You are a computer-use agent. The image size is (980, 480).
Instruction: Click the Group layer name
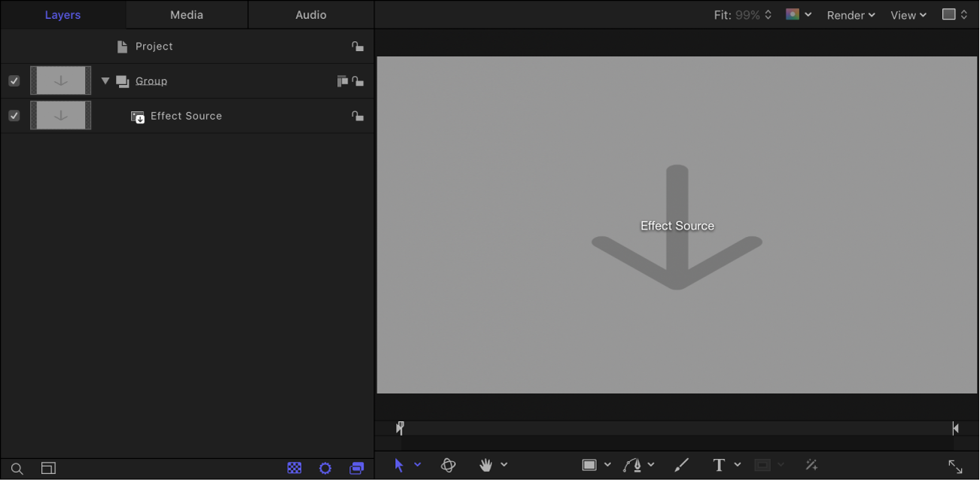(151, 81)
